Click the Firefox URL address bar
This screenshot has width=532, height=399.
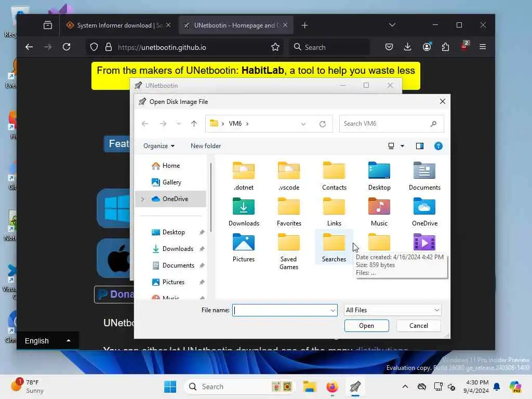[x=185, y=47]
